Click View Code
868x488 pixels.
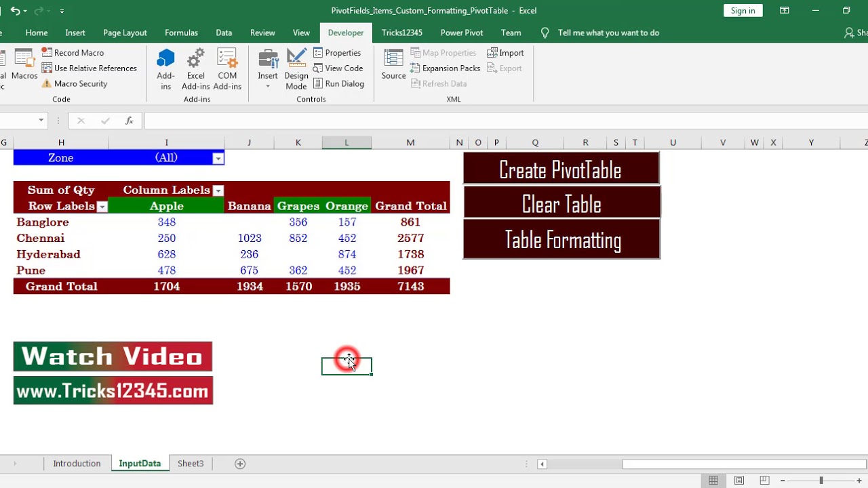338,68
